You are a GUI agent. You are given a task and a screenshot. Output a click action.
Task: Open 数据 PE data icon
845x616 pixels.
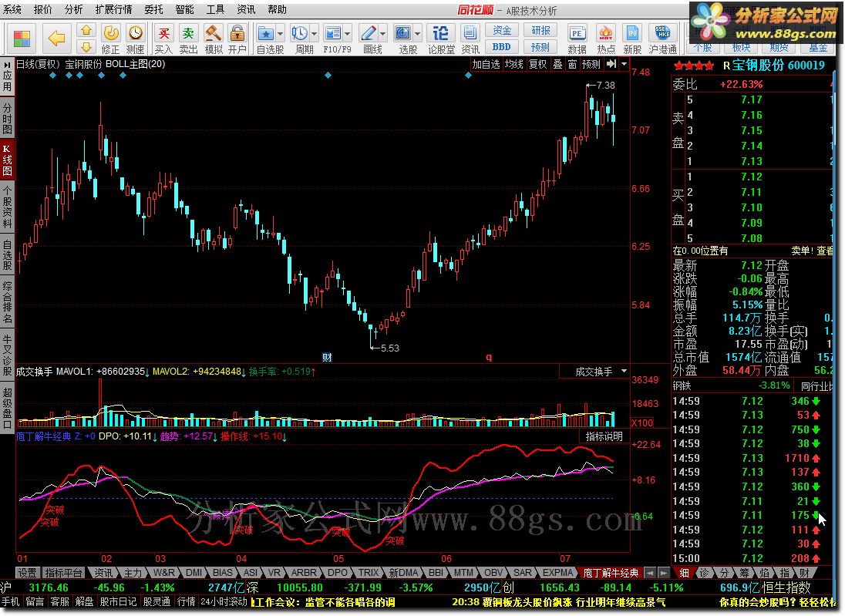577,39
